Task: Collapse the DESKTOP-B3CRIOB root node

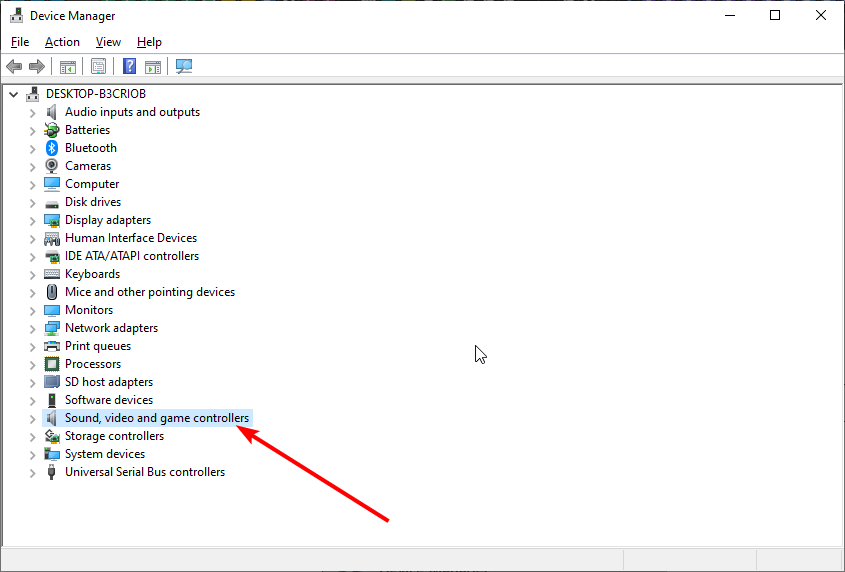Action: coord(14,94)
